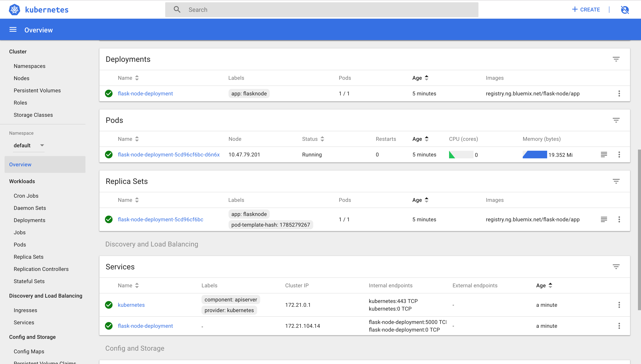Viewport: 641px width, 364px height.
Task: Open the filter icon in the Services card
Action: [616, 267]
